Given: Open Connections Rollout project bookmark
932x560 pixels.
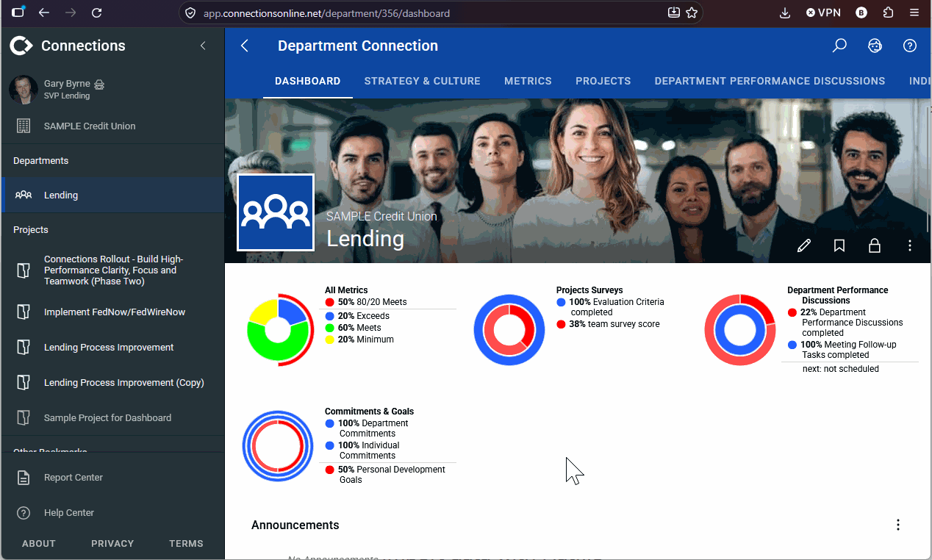Looking at the screenshot, I should (x=112, y=270).
